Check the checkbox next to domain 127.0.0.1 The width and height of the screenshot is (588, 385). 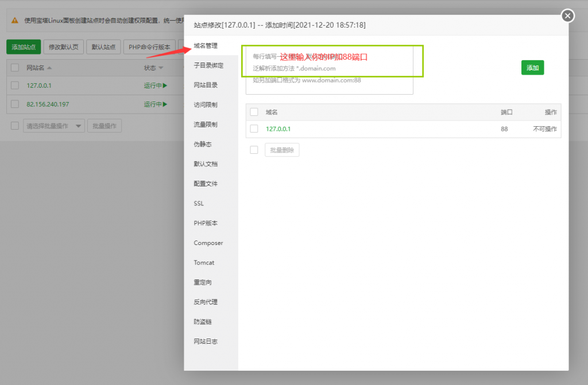pos(254,129)
